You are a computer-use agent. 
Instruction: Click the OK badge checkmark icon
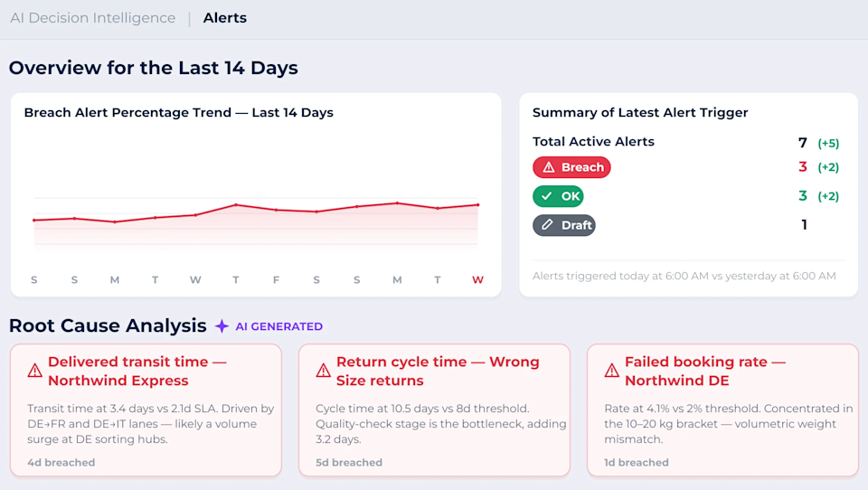(546, 196)
